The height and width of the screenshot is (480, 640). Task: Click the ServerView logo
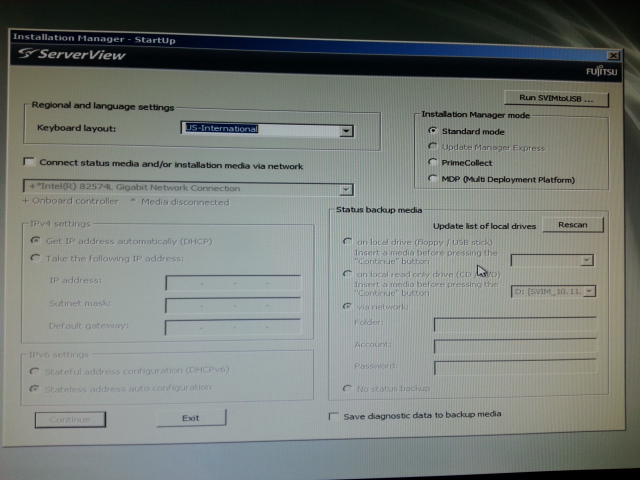pyautogui.click(x=72, y=54)
